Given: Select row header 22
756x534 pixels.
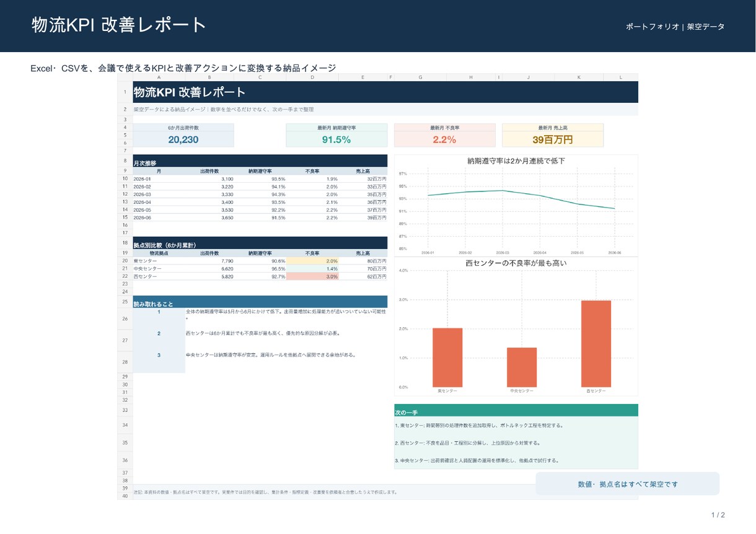Looking at the screenshot, I should pyautogui.click(x=125, y=276).
